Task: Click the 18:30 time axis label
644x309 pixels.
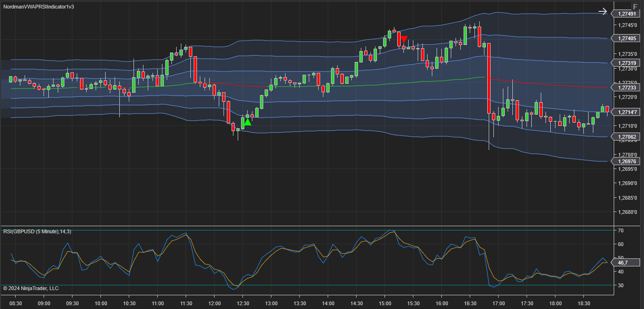Action: 584,303
